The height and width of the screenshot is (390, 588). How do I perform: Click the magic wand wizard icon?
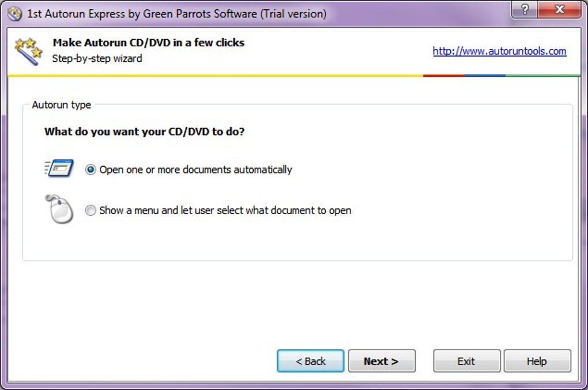tap(28, 51)
